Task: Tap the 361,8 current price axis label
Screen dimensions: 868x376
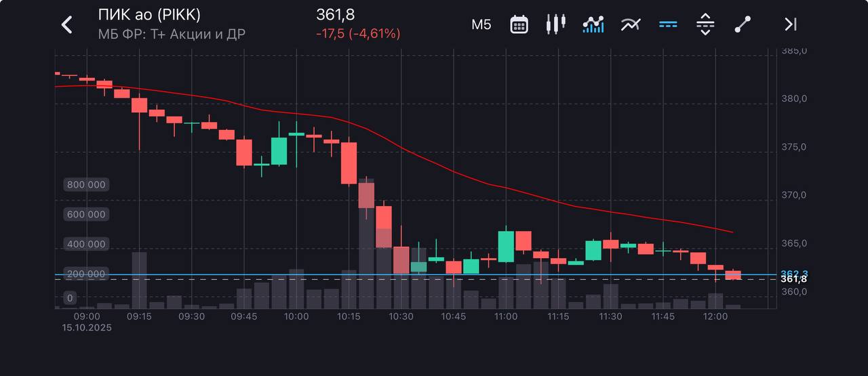Action: point(793,279)
